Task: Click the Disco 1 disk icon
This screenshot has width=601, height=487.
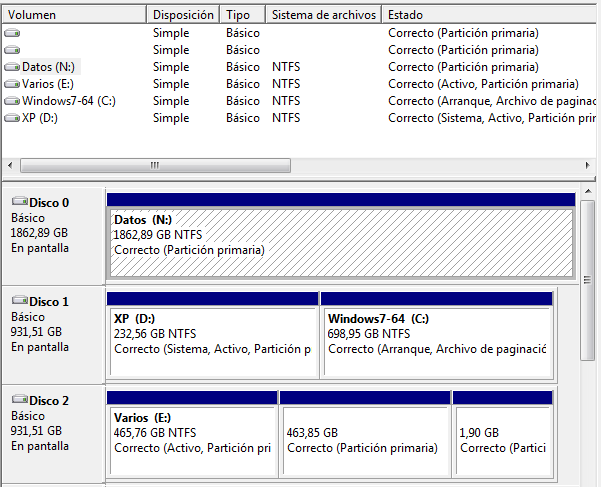Action: pos(19,301)
